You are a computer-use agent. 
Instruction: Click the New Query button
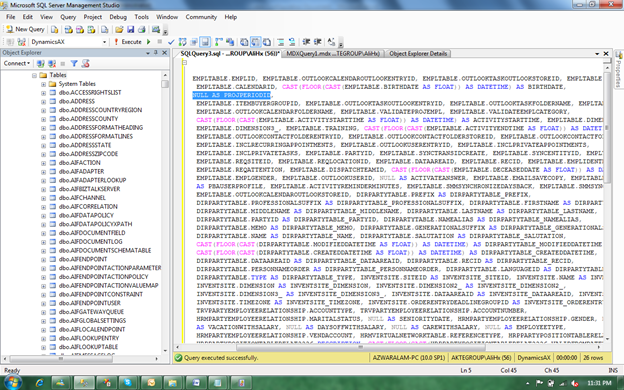(25, 29)
